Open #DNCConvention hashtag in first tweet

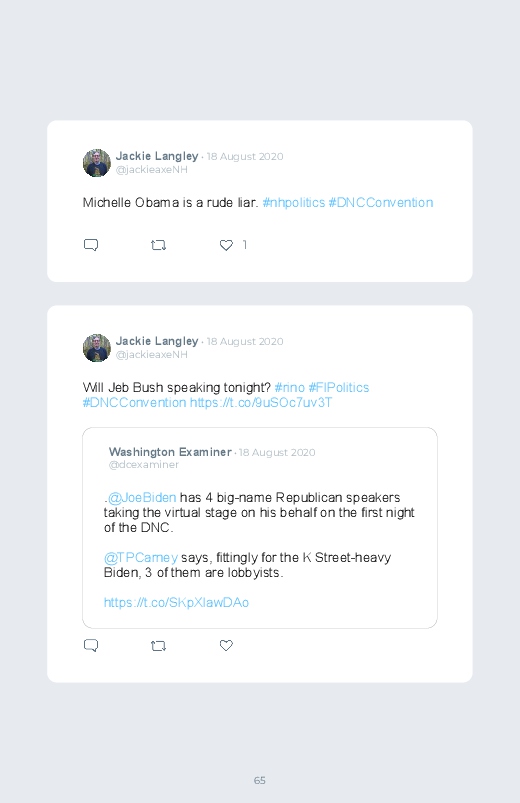(x=381, y=203)
